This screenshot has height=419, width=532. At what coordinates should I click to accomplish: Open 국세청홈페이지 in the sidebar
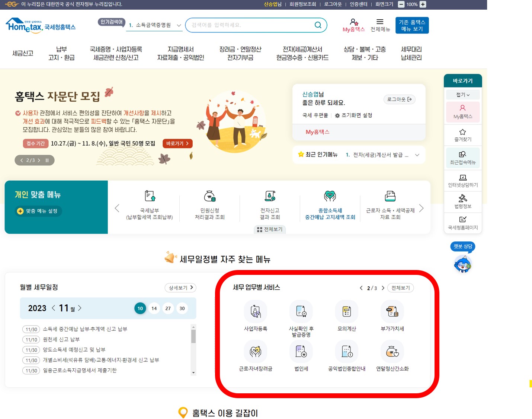point(463,223)
